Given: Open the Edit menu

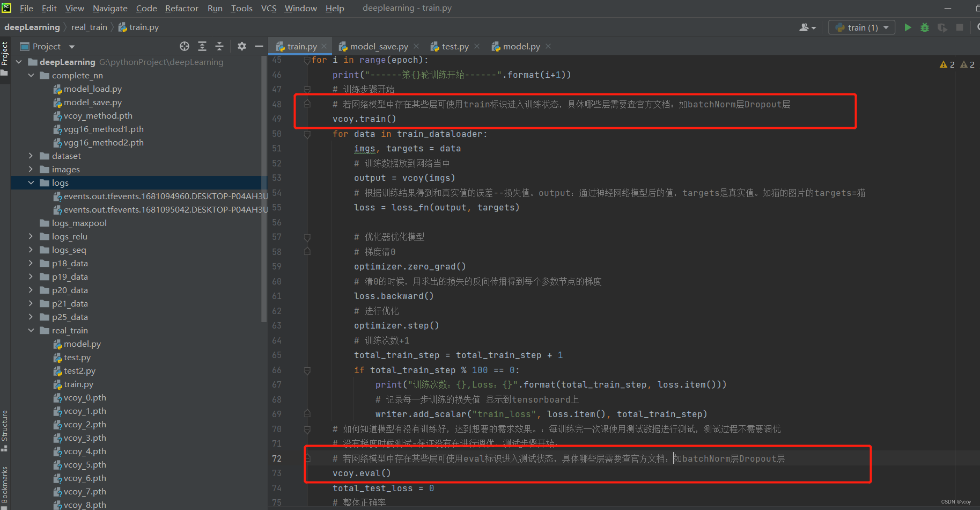Looking at the screenshot, I should pos(49,8).
